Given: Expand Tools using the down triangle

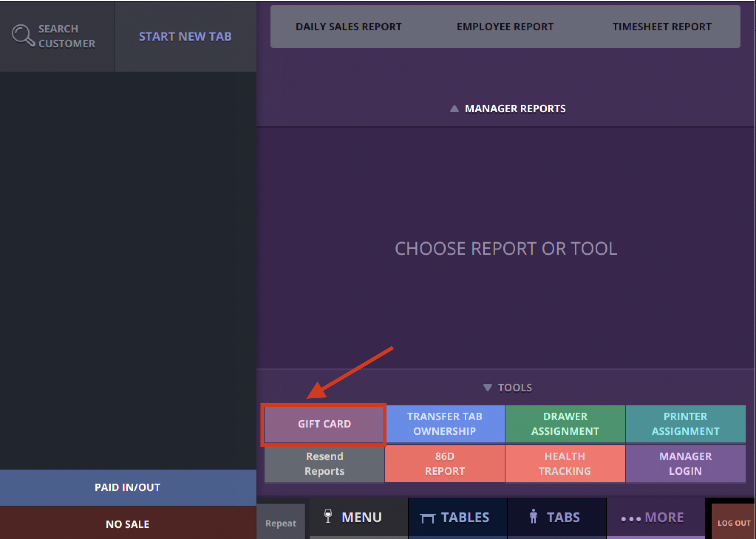Looking at the screenshot, I should (487, 388).
